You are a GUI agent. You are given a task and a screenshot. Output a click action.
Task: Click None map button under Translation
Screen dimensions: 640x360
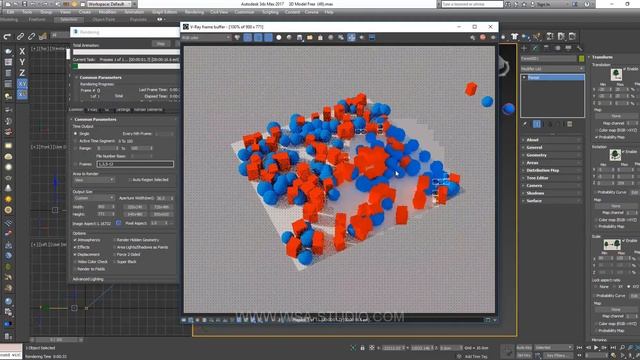click(616, 116)
